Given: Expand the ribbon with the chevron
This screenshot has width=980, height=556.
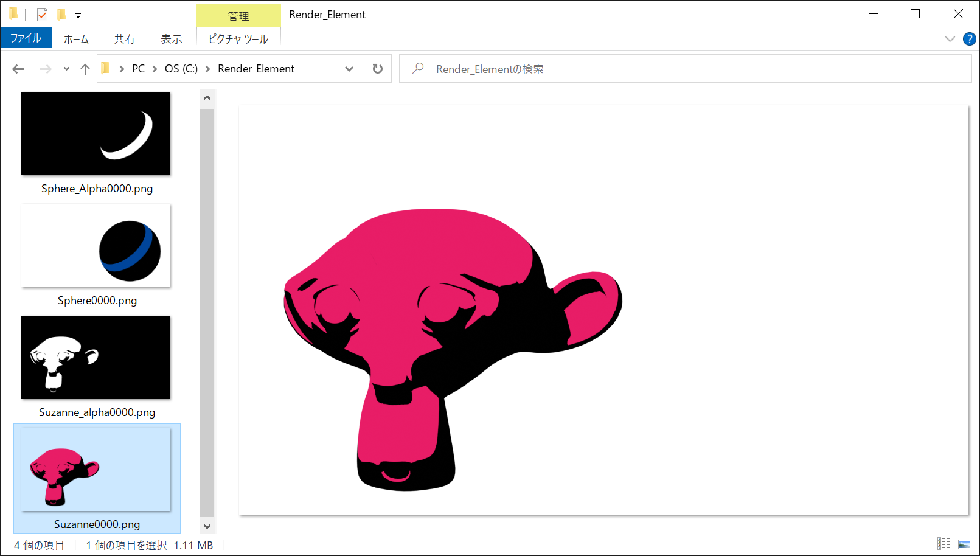Looking at the screenshot, I should (950, 39).
